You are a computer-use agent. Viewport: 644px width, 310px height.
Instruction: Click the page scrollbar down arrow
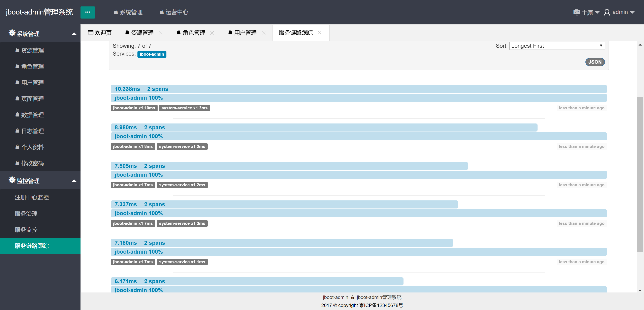(640, 290)
